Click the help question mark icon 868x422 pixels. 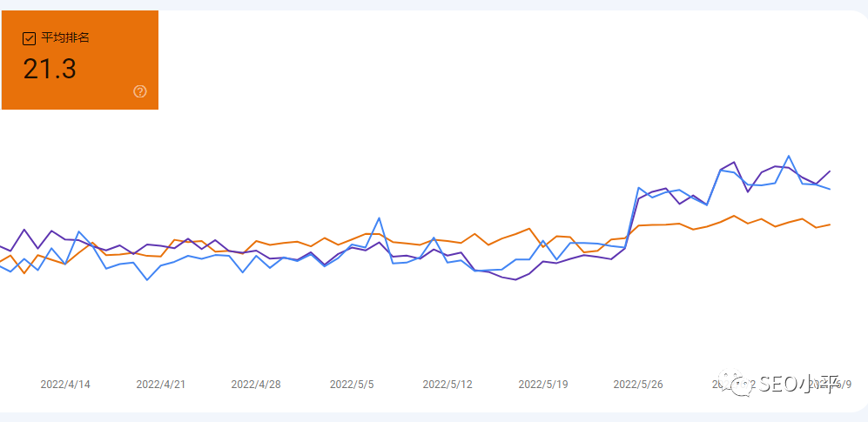coord(140,91)
